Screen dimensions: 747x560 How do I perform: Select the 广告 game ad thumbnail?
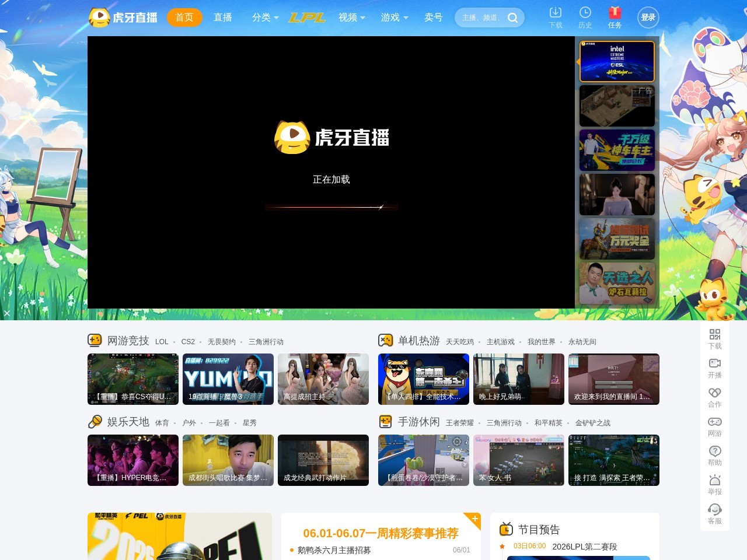(x=617, y=106)
